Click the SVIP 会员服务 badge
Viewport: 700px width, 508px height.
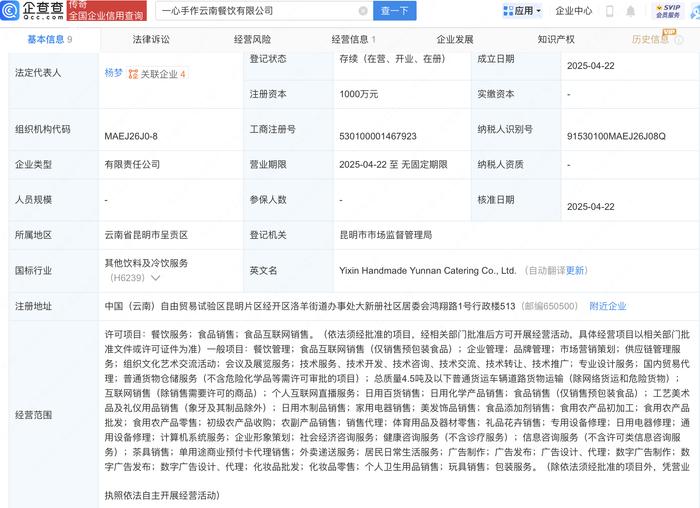click(667, 11)
